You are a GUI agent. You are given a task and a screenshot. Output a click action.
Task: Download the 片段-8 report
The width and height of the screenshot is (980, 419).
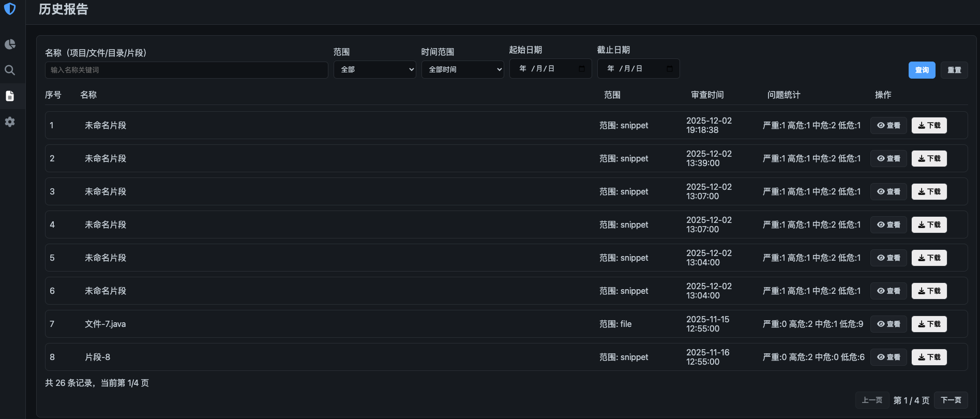(929, 357)
